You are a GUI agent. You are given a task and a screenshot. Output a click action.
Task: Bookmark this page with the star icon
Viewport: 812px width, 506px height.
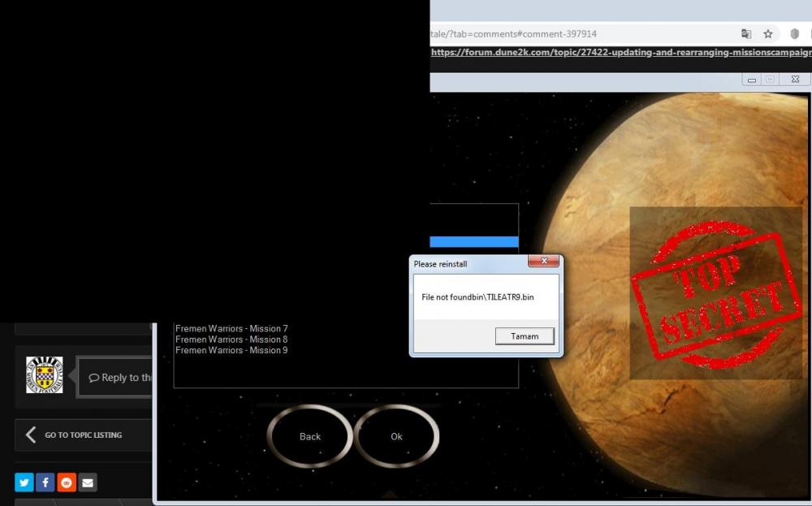(x=768, y=34)
